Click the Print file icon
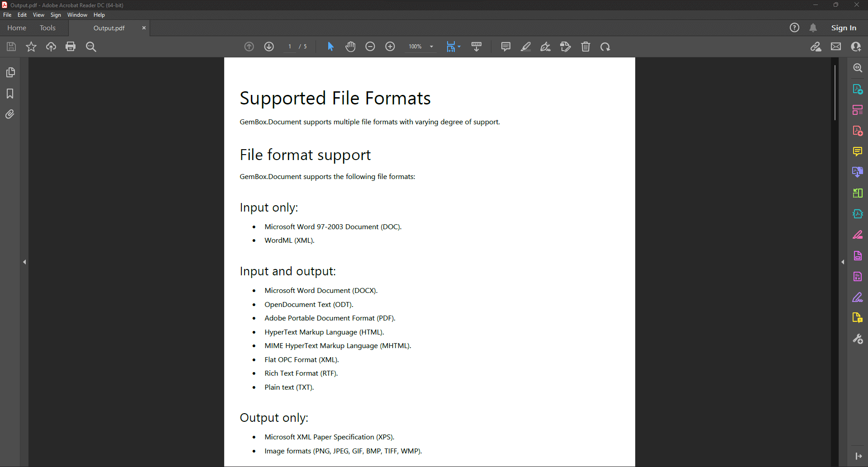 pos(71,47)
